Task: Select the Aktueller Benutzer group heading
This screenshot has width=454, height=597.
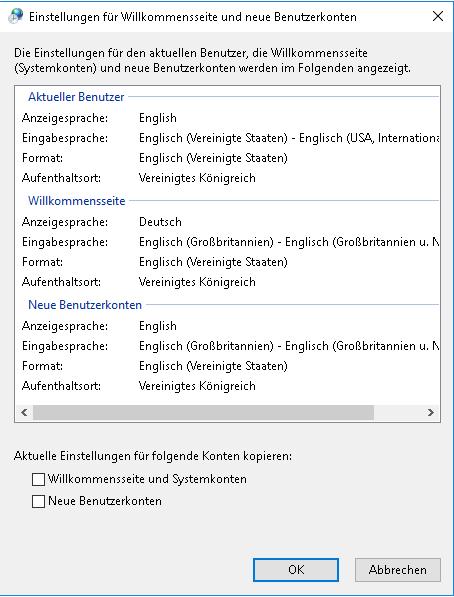Action: 76,97
